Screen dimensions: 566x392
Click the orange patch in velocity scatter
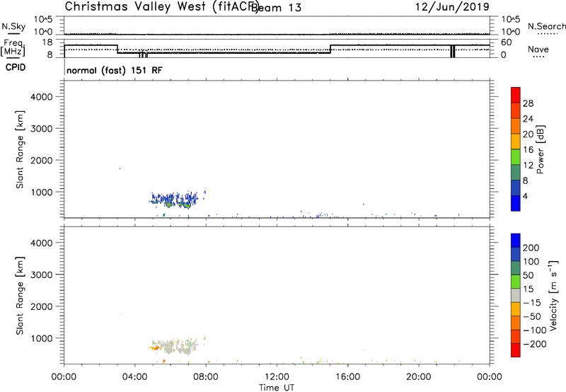tap(155, 348)
